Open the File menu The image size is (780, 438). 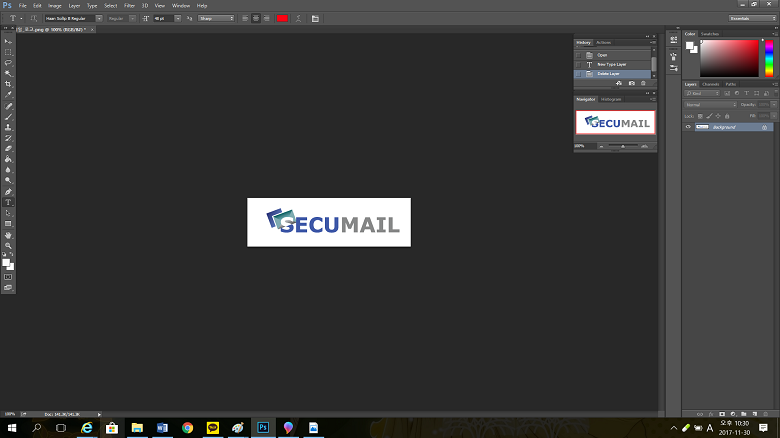coord(22,6)
